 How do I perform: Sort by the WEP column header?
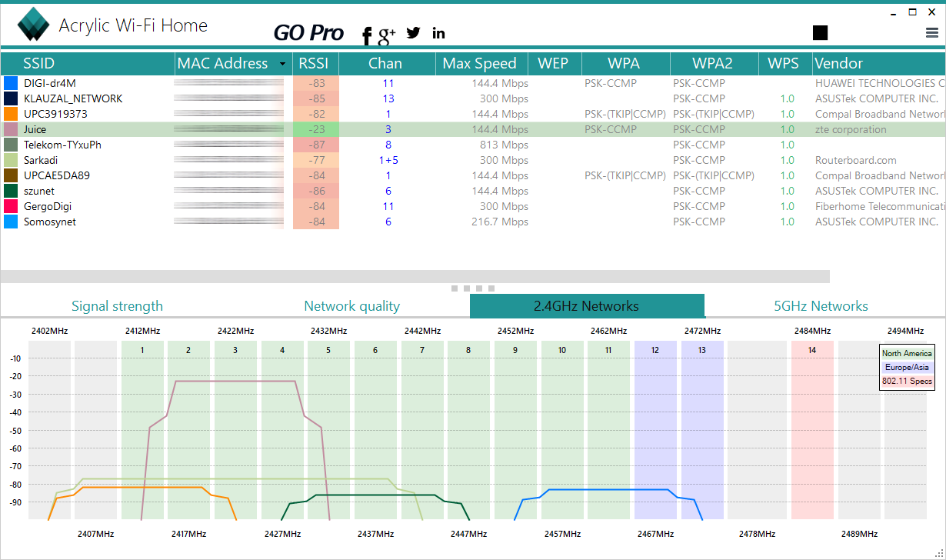pos(555,63)
